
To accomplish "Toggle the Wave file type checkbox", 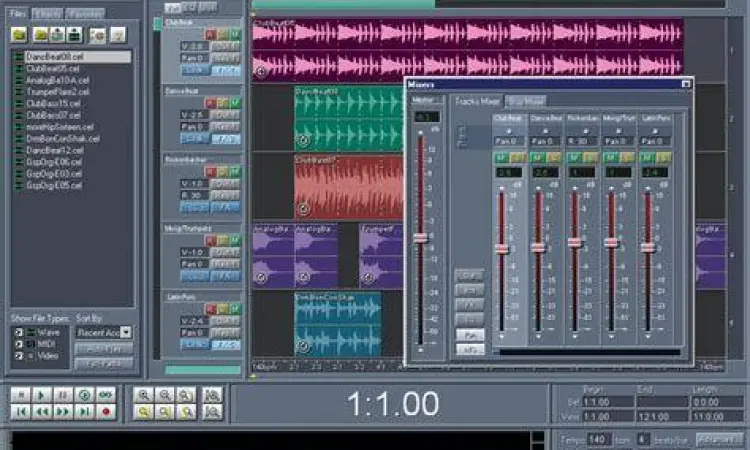I will pos(19,332).
